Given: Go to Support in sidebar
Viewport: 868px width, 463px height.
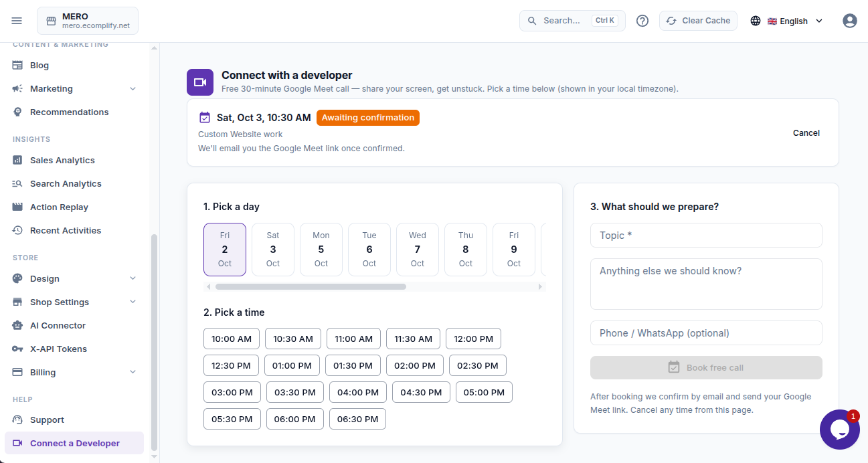Looking at the screenshot, I should tap(74, 420).
